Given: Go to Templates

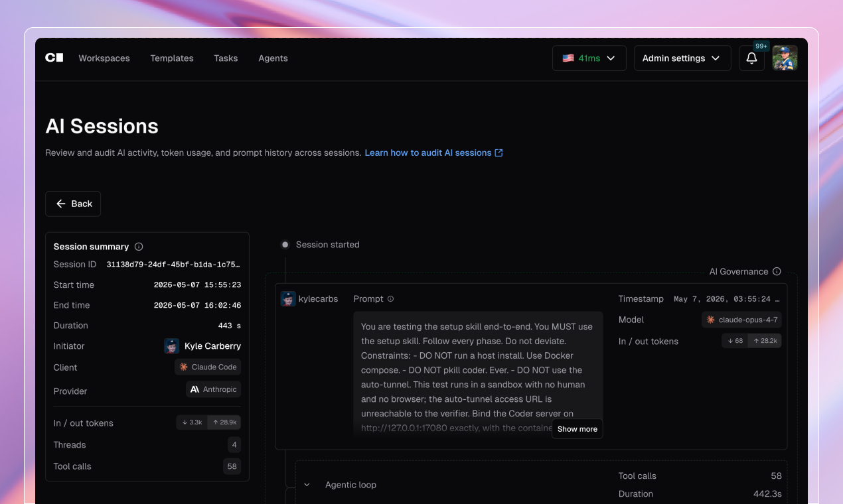Looking at the screenshot, I should pyautogui.click(x=172, y=58).
